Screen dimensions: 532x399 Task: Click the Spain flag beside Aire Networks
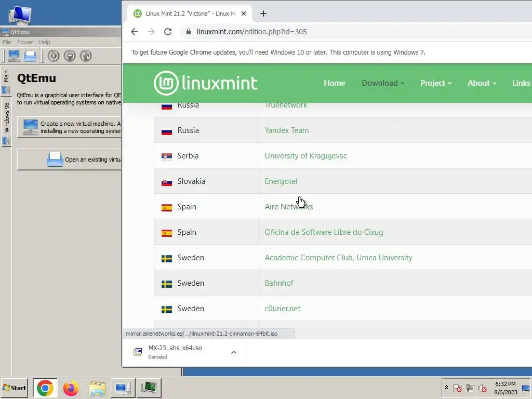(x=167, y=208)
